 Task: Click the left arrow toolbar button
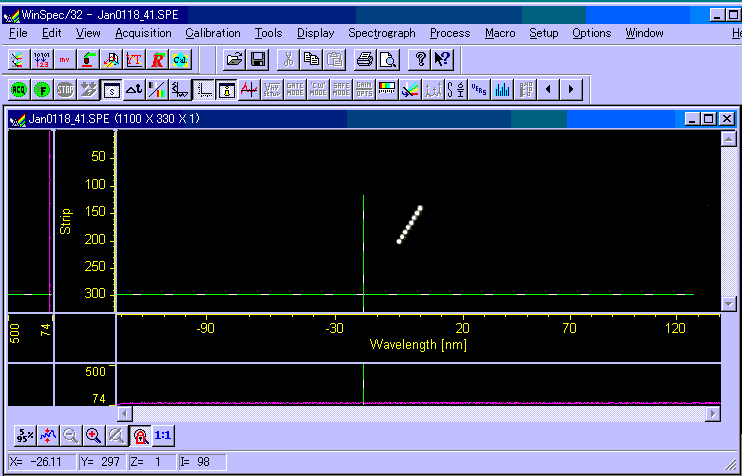click(549, 89)
